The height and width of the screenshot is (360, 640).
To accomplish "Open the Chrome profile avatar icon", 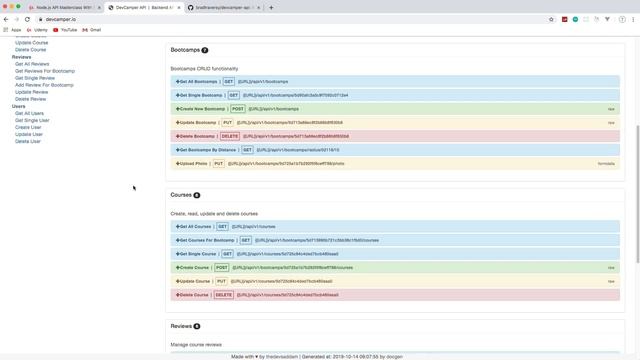I will (622, 19).
